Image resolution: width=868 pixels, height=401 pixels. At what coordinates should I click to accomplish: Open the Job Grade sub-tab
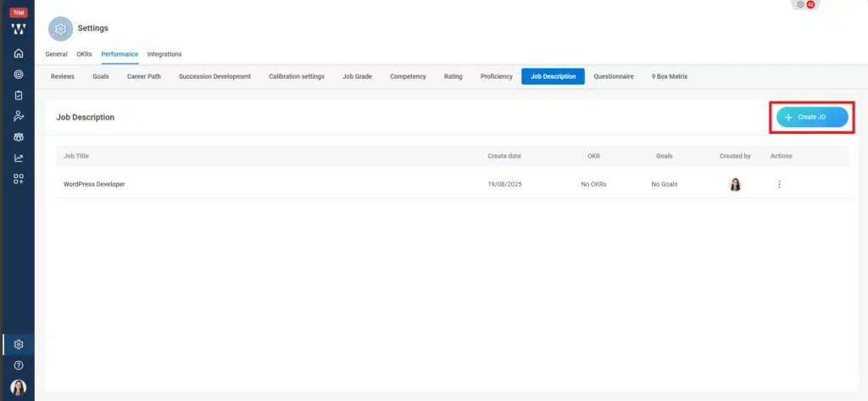point(357,76)
